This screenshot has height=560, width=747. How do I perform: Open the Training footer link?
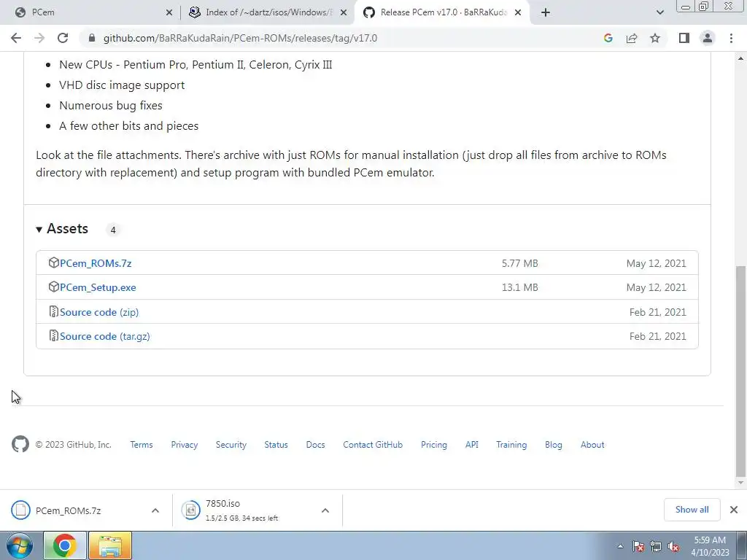(x=511, y=445)
